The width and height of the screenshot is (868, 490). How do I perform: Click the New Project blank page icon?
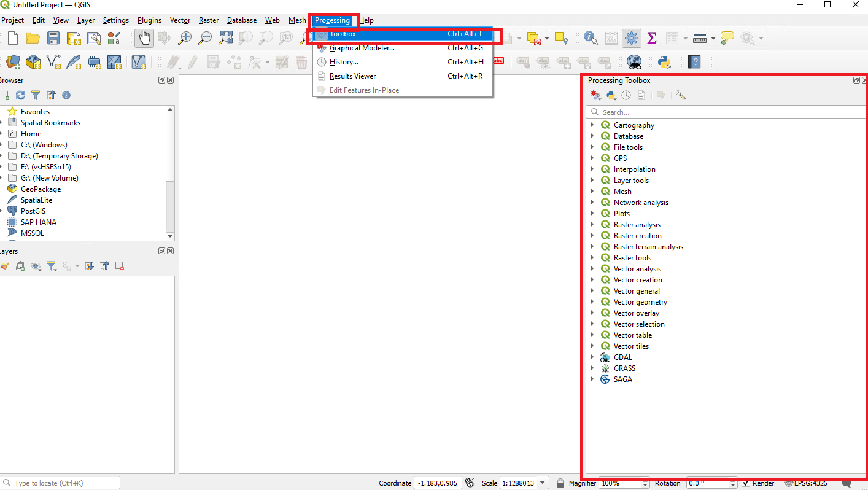click(x=13, y=38)
